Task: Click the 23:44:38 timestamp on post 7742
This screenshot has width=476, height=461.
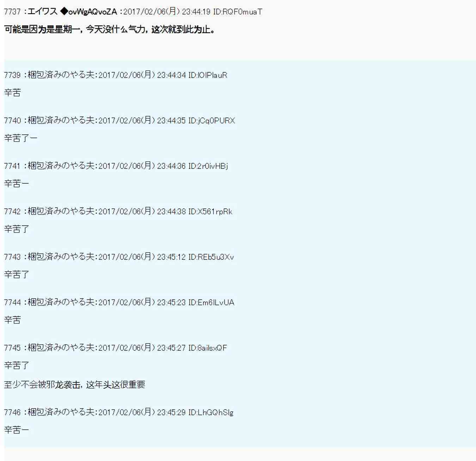Action: (171, 211)
